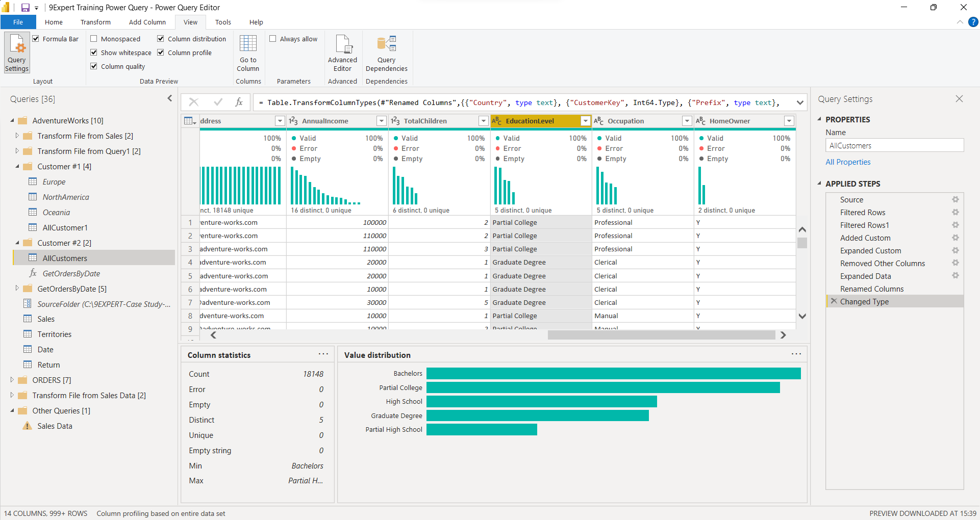This screenshot has width=980, height=520.
Task: Switch to the Transform ribbon tab
Action: 95,22
